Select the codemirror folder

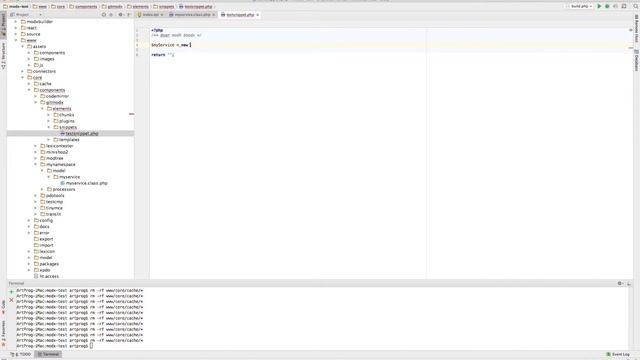pos(54,96)
